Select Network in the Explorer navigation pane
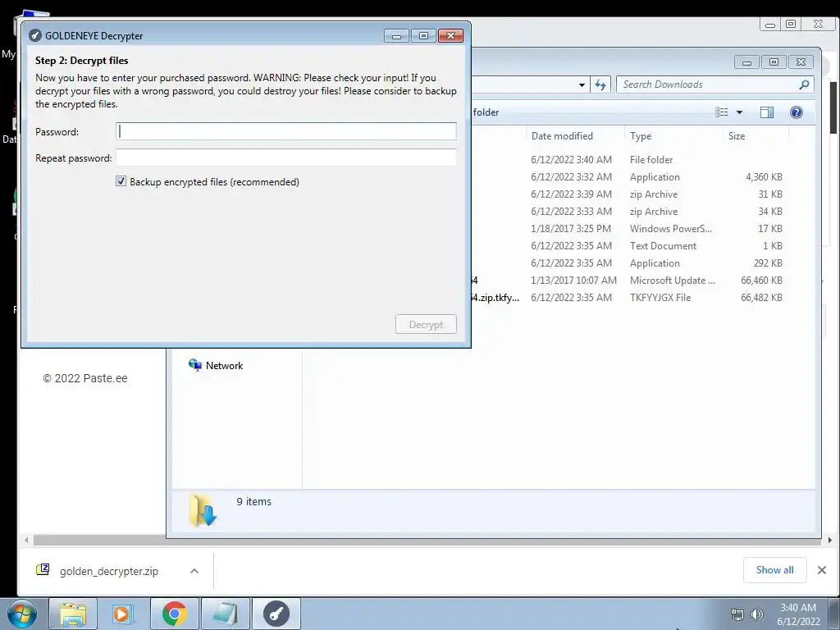840x630 pixels. (x=224, y=365)
